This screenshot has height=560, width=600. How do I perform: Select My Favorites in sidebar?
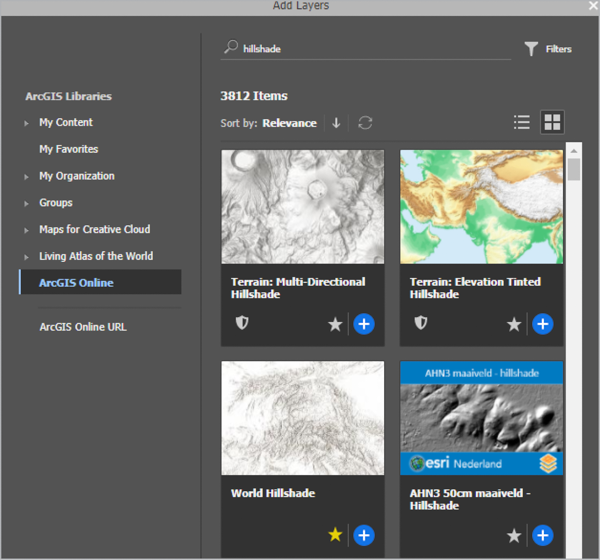[x=68, y=149]
